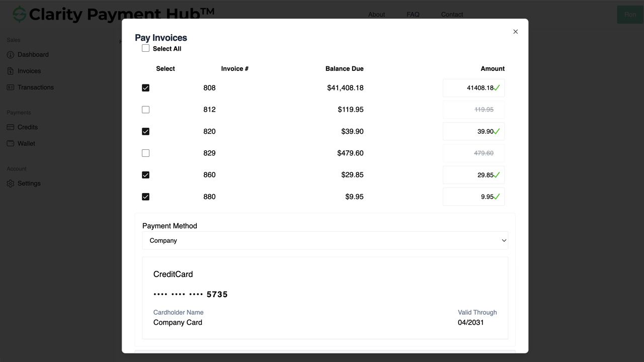The width and height of the screenshot is (644, 362).
Task: Click the Invoices document icon
Action: (x=11, y=70)
